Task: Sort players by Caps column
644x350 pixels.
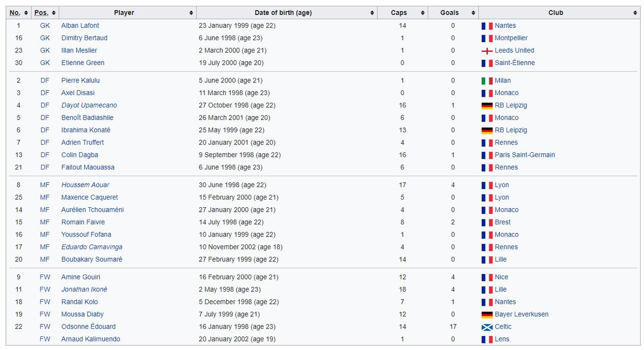Action: click(423, 13)
